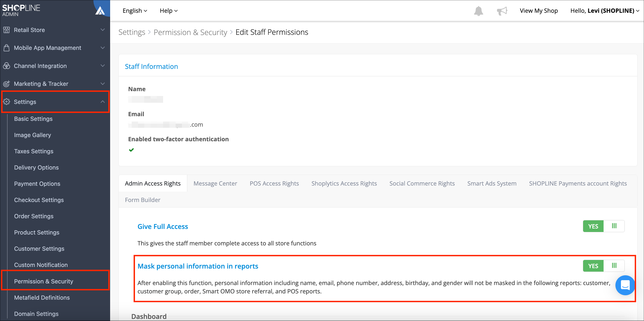
Task: Click the View My Shop link
Action: 539,11
